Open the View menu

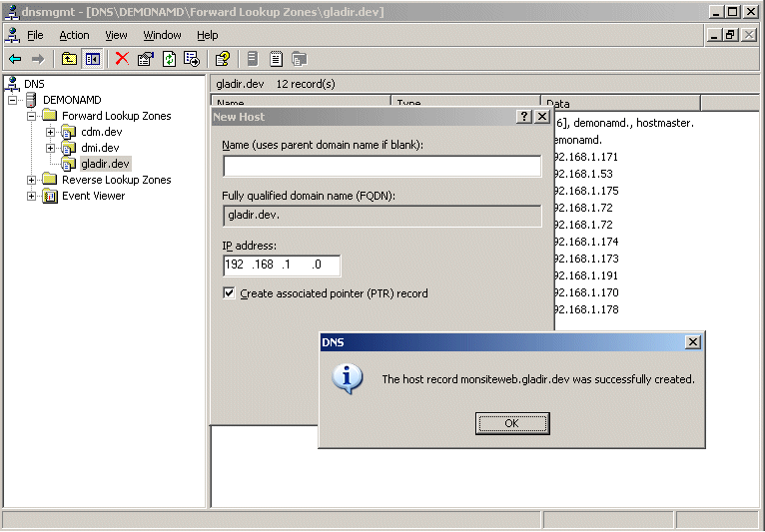[116, 35]
